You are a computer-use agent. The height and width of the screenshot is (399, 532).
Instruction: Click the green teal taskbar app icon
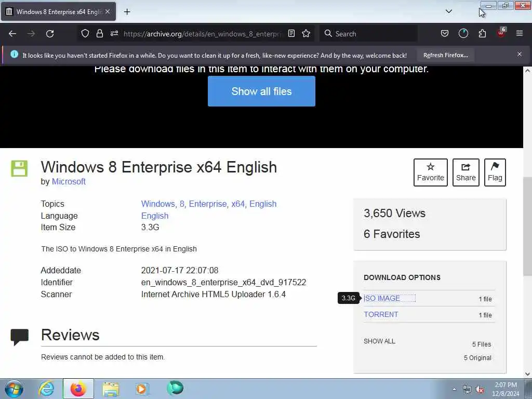(175, 389)
